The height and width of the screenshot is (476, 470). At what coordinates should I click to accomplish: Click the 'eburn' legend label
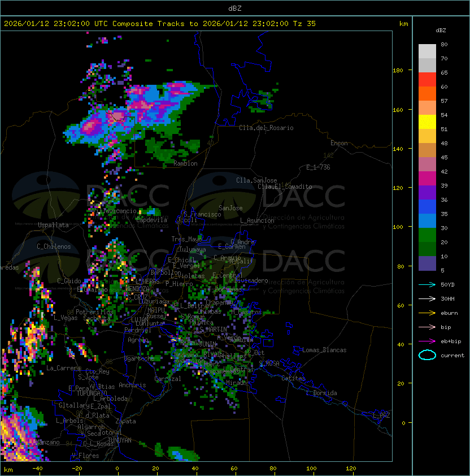point(449,313)
